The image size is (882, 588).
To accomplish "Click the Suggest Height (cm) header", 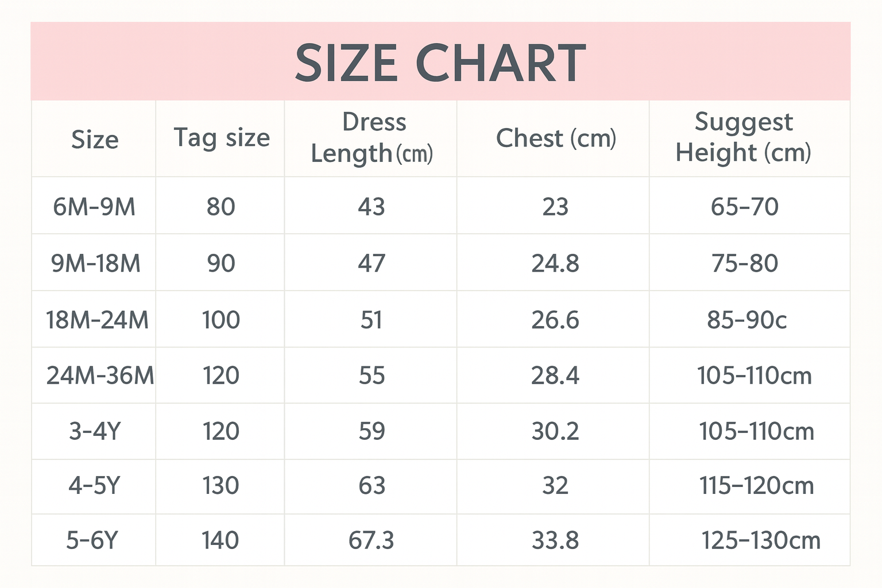I will [744, 138].
